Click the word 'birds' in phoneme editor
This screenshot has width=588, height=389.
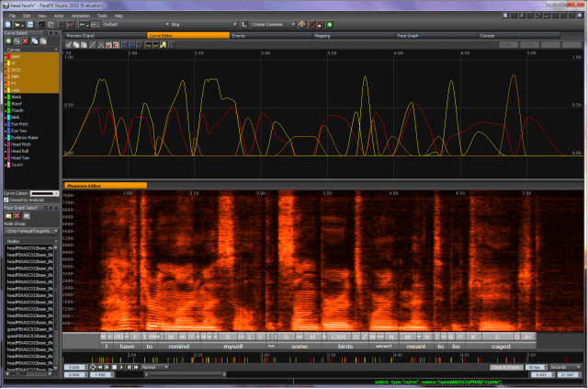345,346
